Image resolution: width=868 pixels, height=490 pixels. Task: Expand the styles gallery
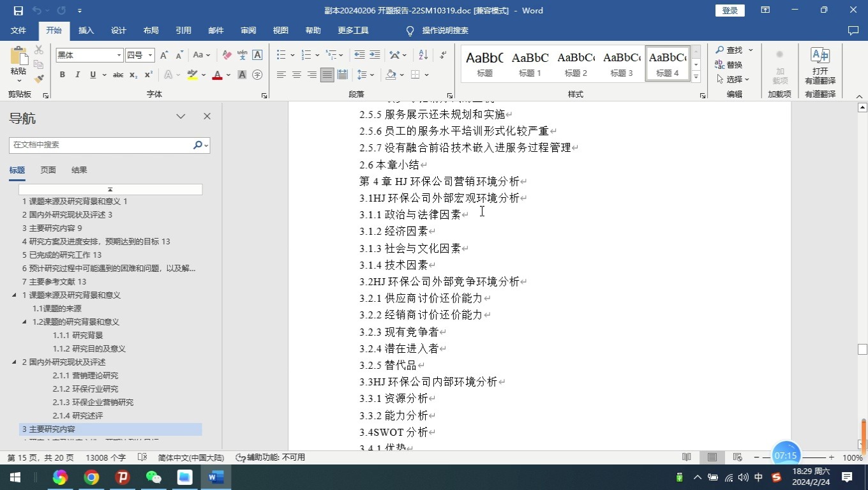tap(696, 77)
